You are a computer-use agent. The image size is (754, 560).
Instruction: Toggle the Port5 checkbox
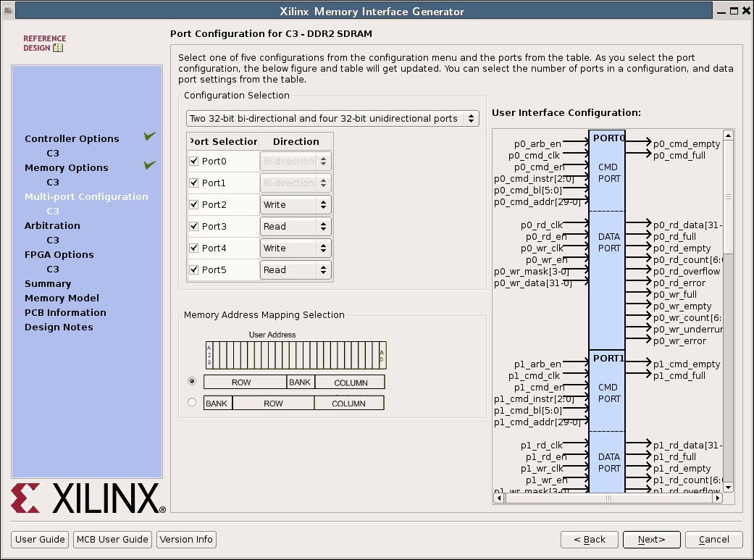click(193, 270)
